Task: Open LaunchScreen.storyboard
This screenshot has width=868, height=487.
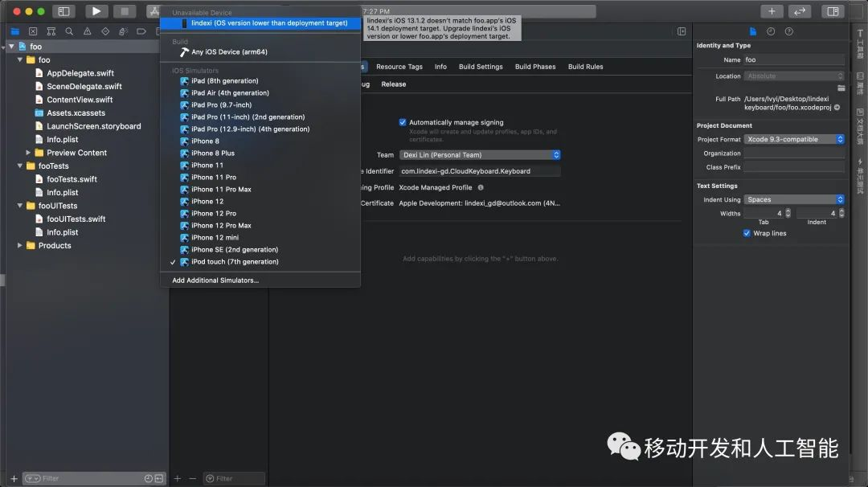Action: (93, 126)
